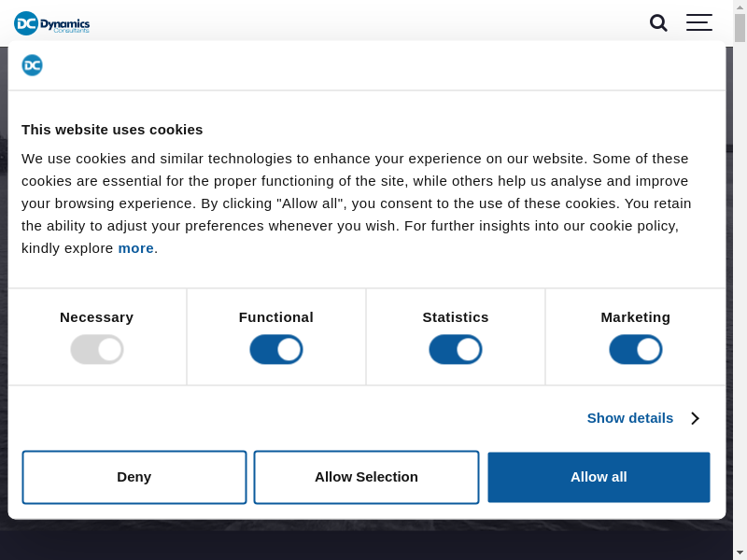Click the Functional category label
747x560 pixels.
(x=276, y=317)
